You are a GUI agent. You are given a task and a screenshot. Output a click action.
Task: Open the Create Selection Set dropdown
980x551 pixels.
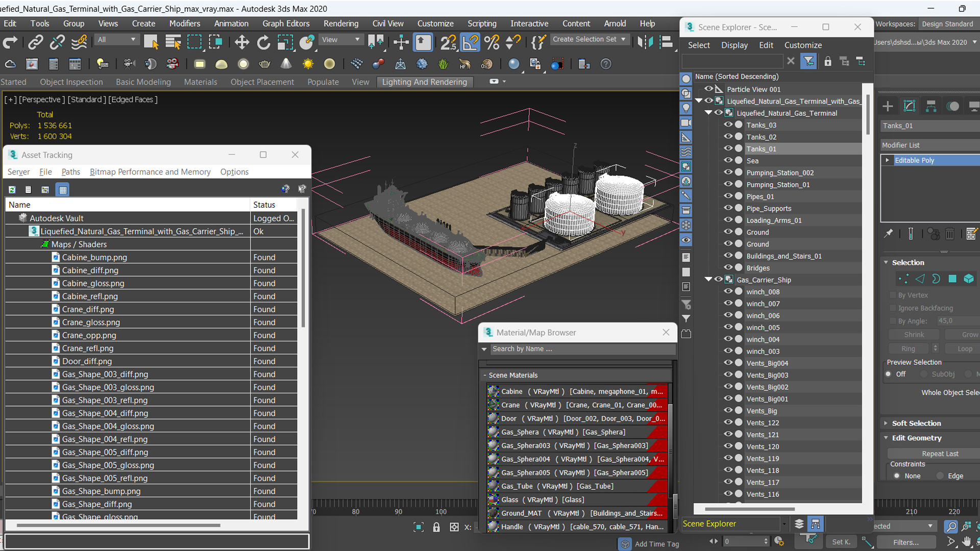(x=590, y=39)
